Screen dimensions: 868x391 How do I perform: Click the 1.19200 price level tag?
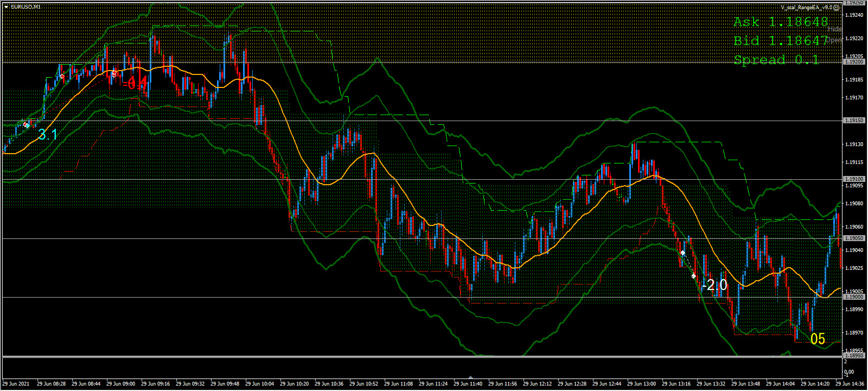click(854, 62)
